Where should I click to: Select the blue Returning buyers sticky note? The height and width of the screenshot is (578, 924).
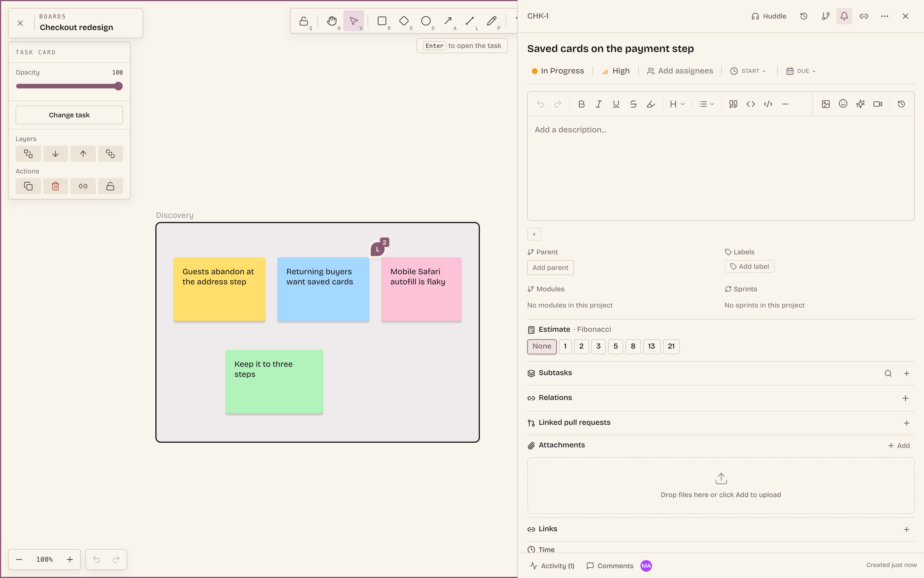coord(323,289)
